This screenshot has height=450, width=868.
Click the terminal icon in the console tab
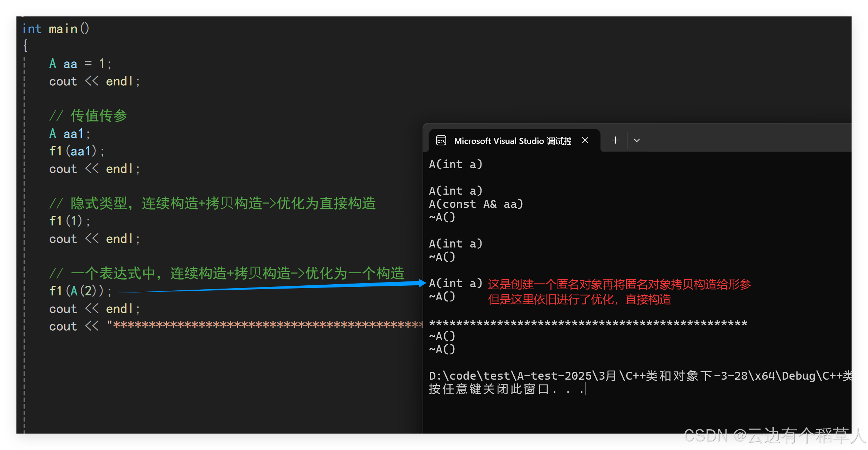click(x=441, y=141)
